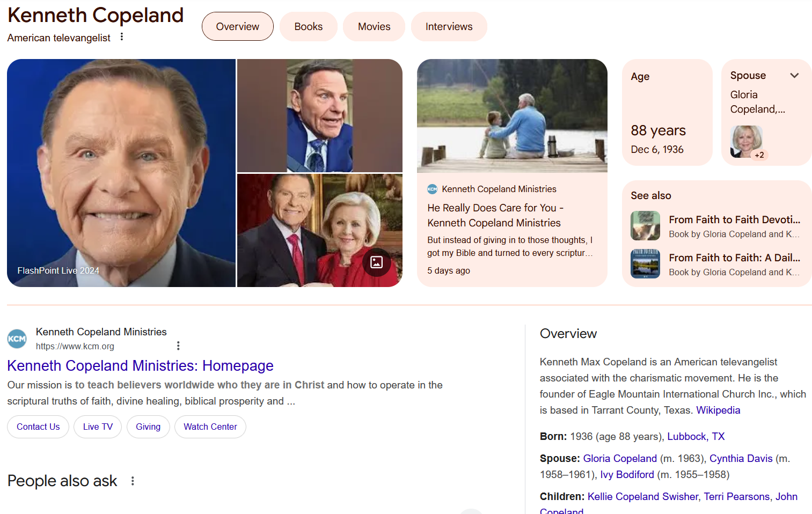Click the Kenneth Copeland heading
The image size is (812, 514).
click(96, 15)
